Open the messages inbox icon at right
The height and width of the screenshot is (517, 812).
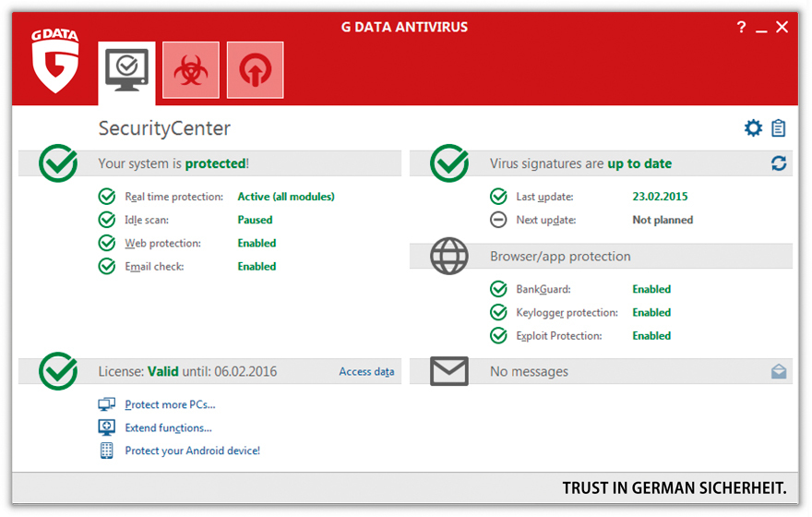pyautogui.click(x=779, y=371)
